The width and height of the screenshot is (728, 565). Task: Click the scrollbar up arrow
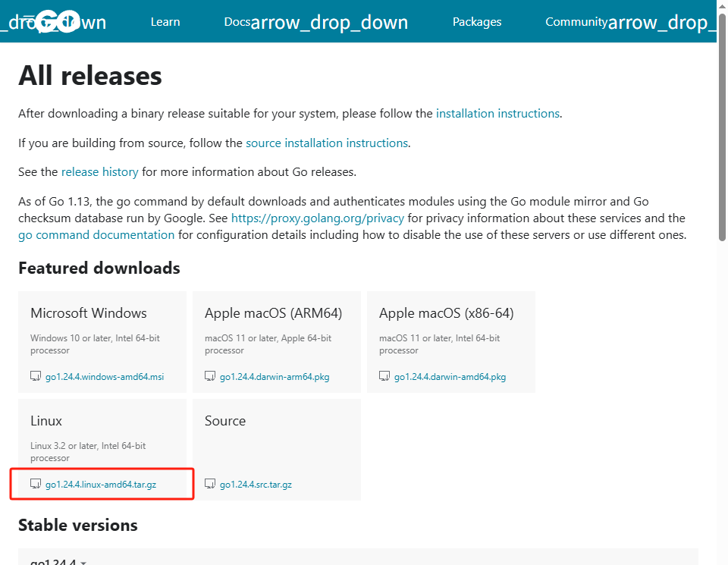[722, 5]
